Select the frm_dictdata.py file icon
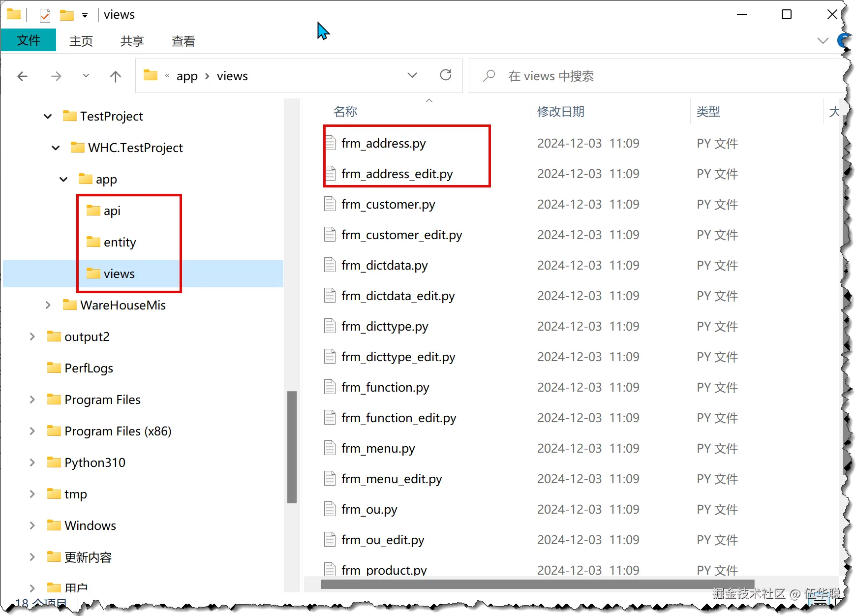Image resolution: width=856 pixels, height=616 pixels. tap(330, 265)
